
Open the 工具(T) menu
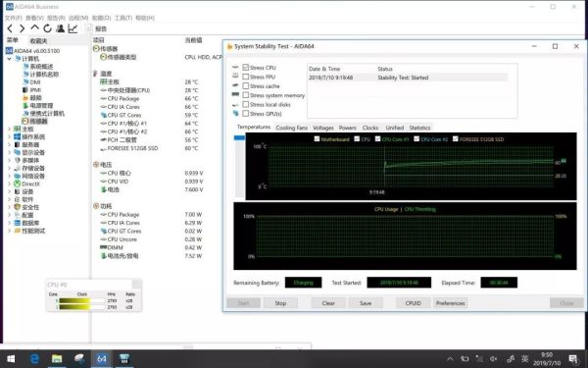coord(123,18)
